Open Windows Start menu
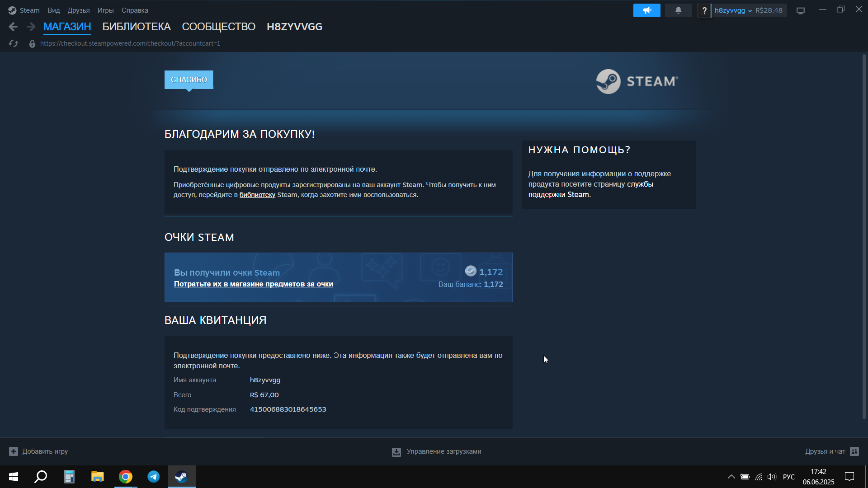The width and height of the screenshot is (868, 488). (14, 477)
